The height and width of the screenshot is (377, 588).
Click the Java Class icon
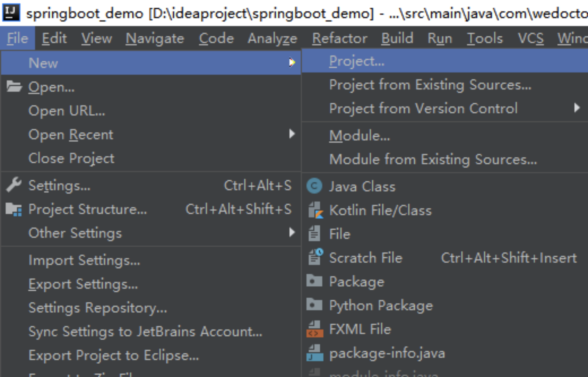(314, 186)
